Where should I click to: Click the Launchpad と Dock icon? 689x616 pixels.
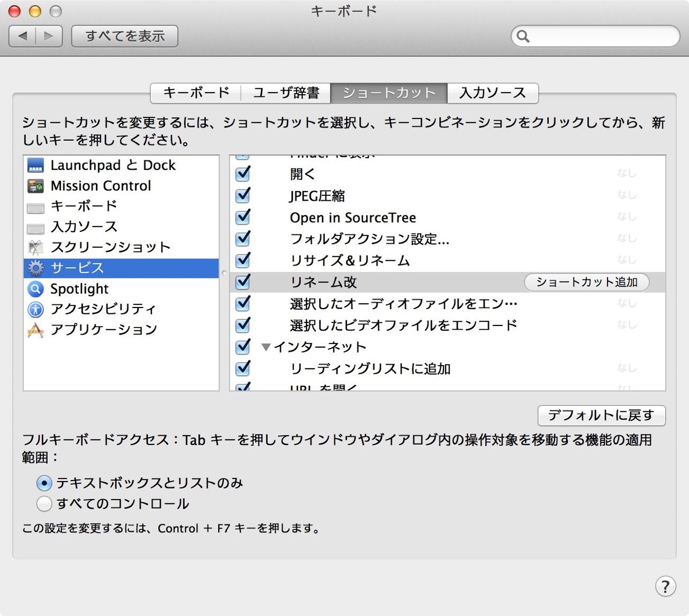(35, 165)
